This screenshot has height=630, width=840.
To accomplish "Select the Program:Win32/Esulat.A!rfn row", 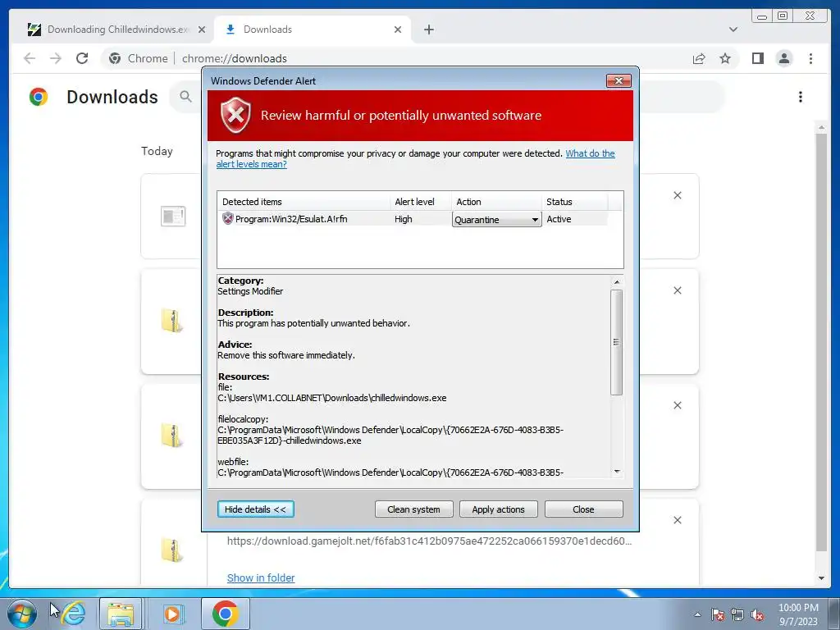I will [x=414, y=219].
